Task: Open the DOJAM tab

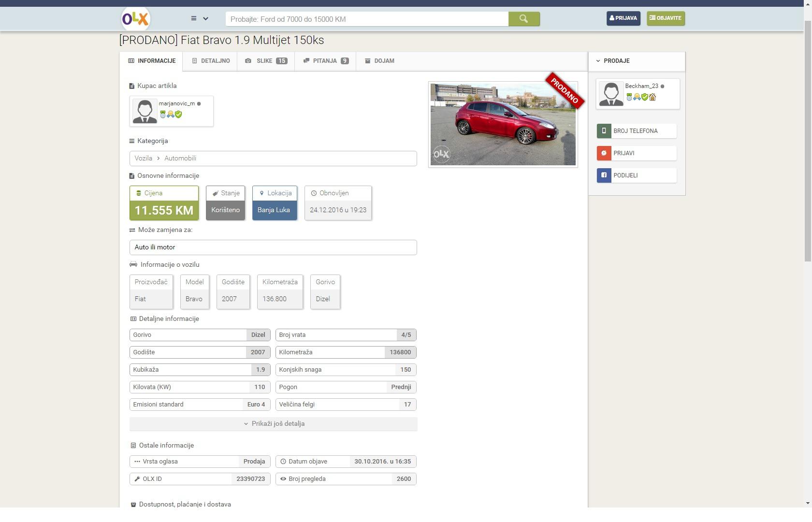Action: pos(379,61)
